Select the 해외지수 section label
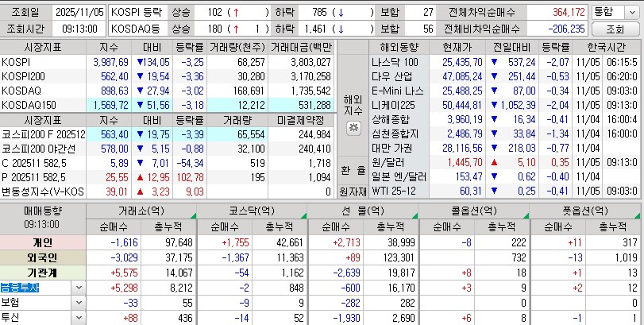Screen dimensions: 644x325 tap(353, 105)
